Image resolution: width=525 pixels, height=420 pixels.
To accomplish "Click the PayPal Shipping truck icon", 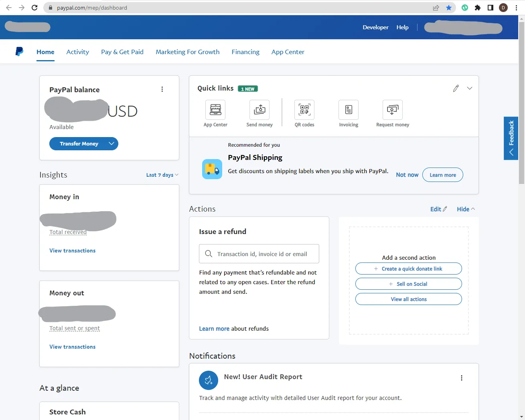I will click(x=212, y=169).
